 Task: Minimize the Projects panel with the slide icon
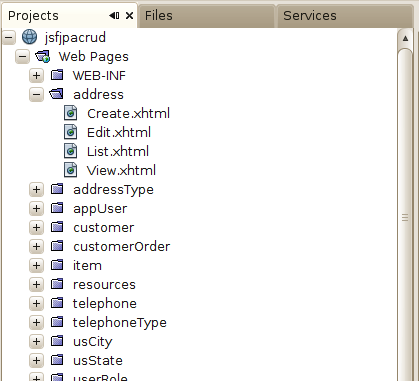point(114,16)
